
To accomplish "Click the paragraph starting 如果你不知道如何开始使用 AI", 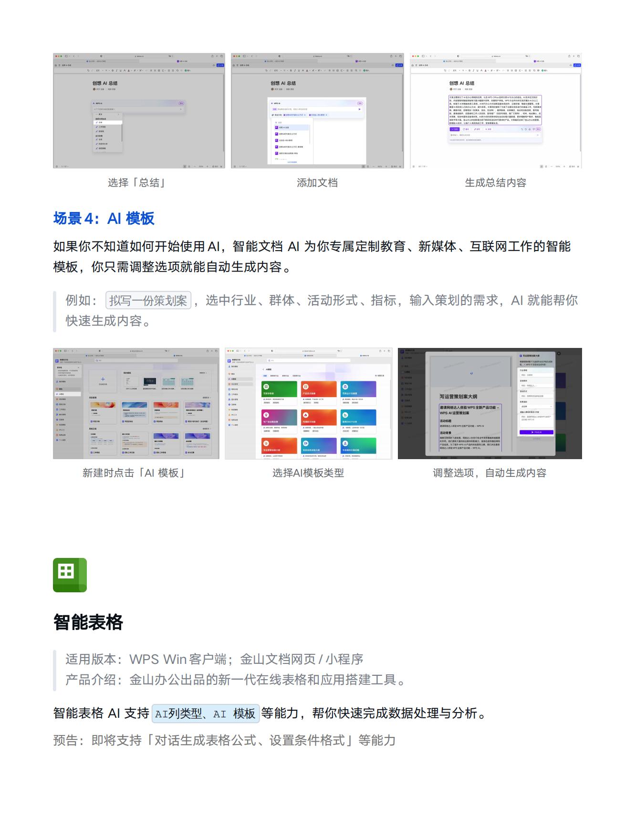I will (312, 257).
